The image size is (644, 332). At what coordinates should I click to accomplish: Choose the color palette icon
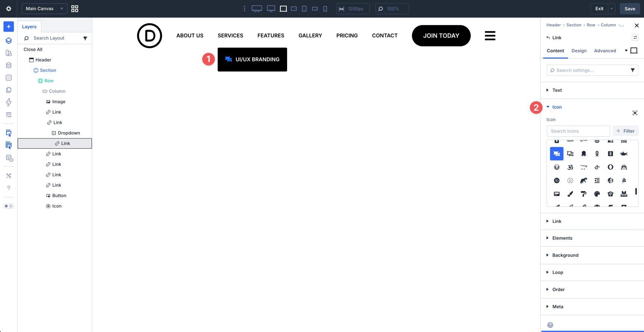[x=597, y=194]
